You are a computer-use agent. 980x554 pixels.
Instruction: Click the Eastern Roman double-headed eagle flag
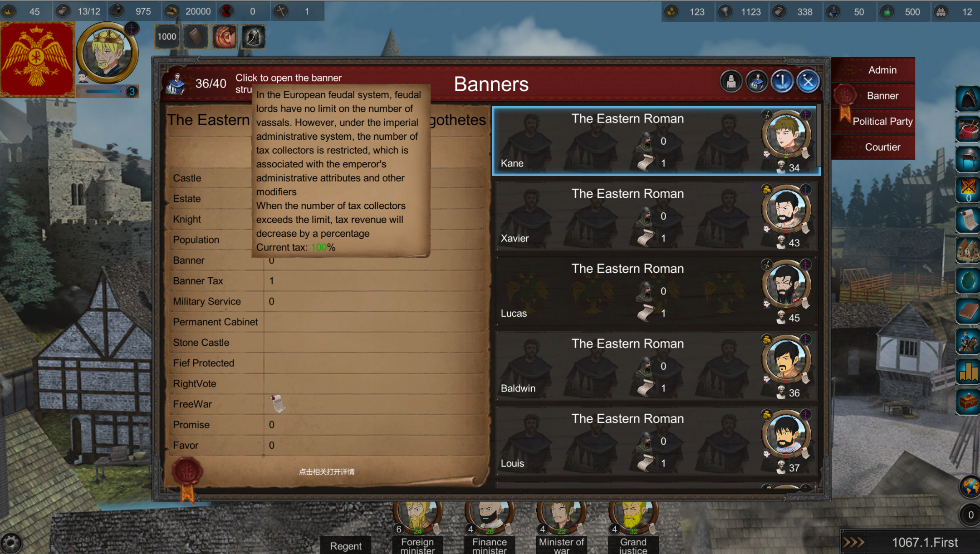pyautogui.click(x=37, y=59)
